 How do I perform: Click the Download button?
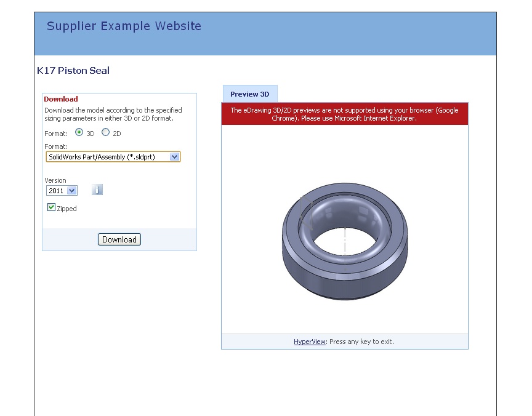119,239
